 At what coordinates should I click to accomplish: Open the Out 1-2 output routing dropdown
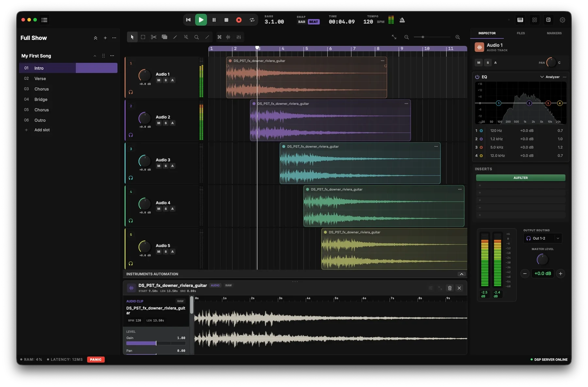coord(543,238)
